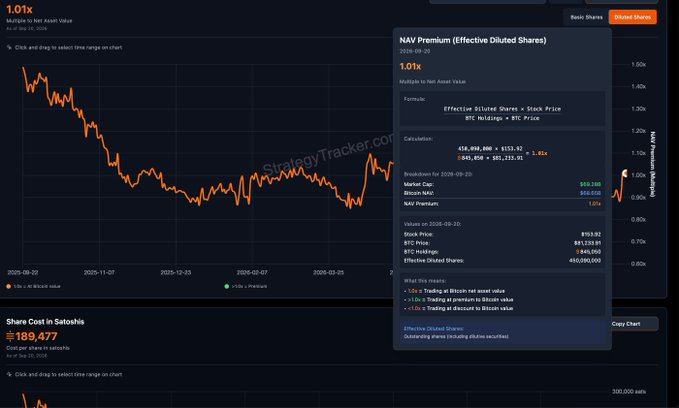Click x-axis date 2025-12-23
The height and width of the screenshot is (408, 679).
[175, 272]
